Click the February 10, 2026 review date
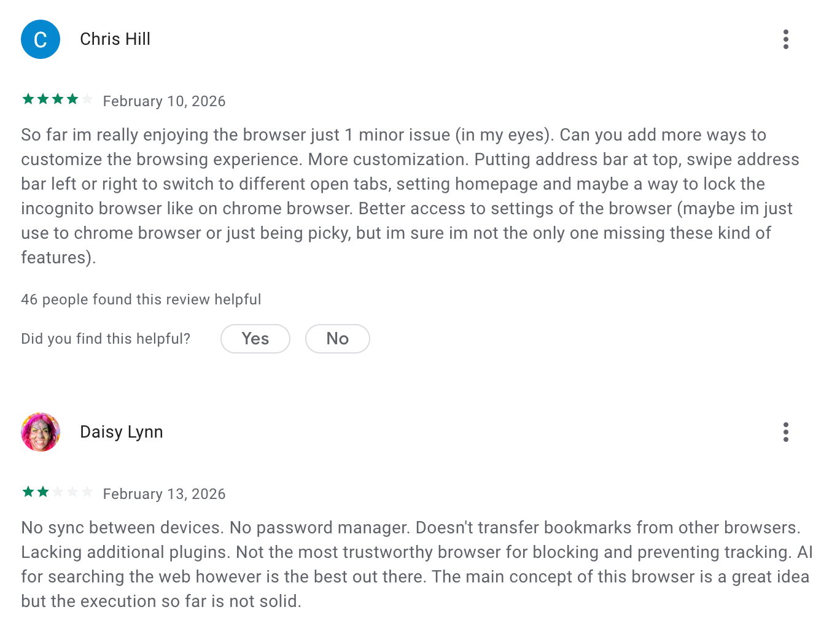Screen dimensions: 840x626 (x=164, y=101)
